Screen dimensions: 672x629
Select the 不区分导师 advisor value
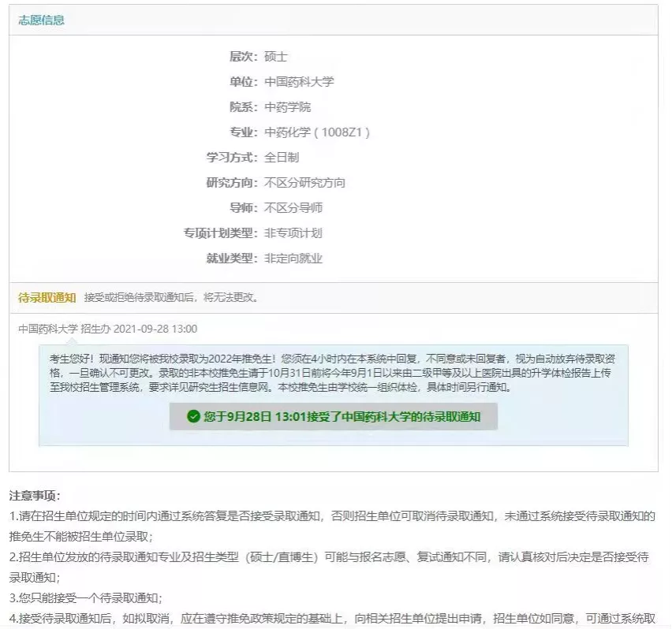293,207
